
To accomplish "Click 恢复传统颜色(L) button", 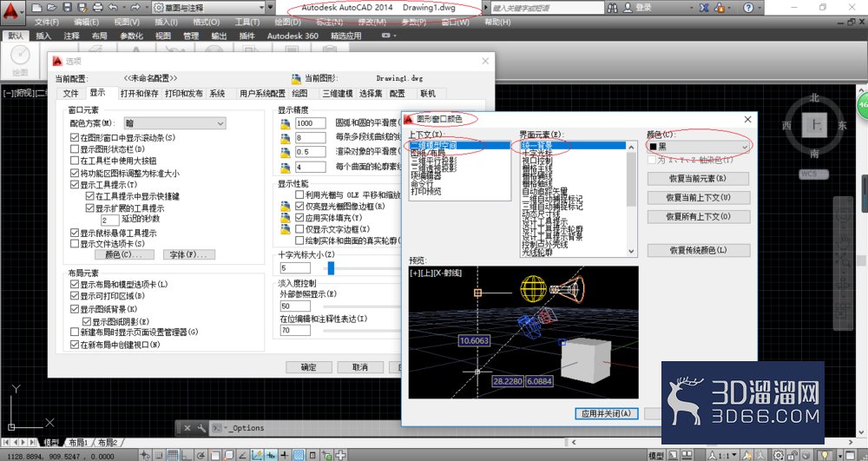I will [x=699, y=250].
